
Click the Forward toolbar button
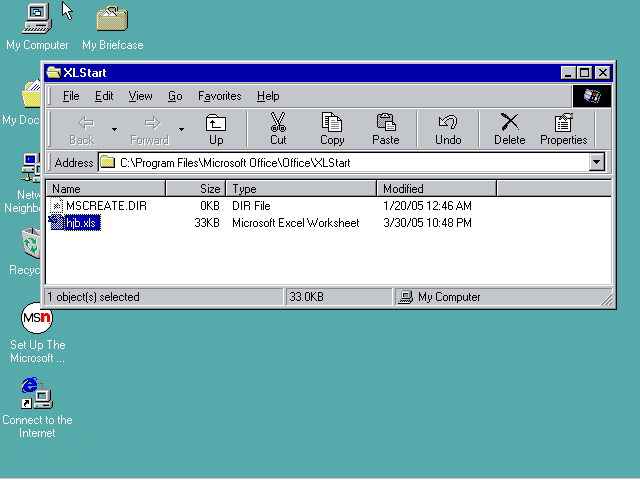[x=149, y=129]
